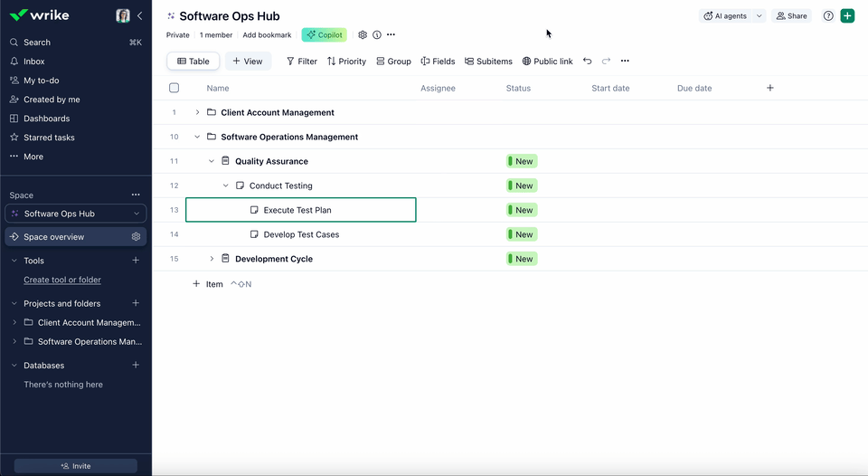Viewport: 868px width, 476px height.
Task: Open space settings gear next to Copilot
Action: [x=363, y=35]
